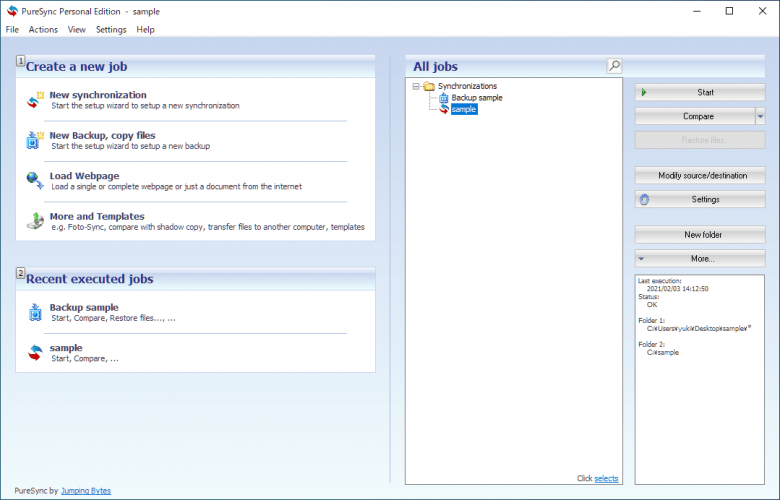The image size is (780, 500).
Task: Click the selects link
Action: click(x=606, y=478)
